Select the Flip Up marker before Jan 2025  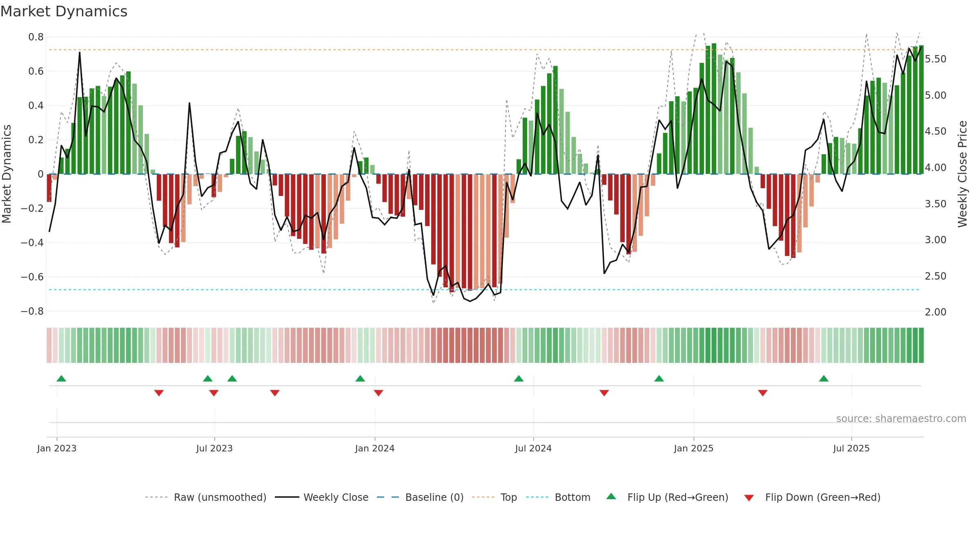click(659, 378)
